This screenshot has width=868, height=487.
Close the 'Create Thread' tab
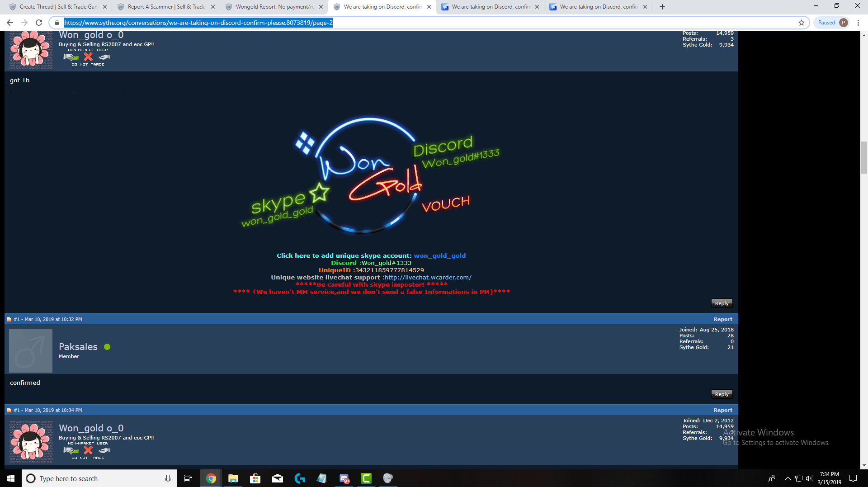(x=105, y=7)
